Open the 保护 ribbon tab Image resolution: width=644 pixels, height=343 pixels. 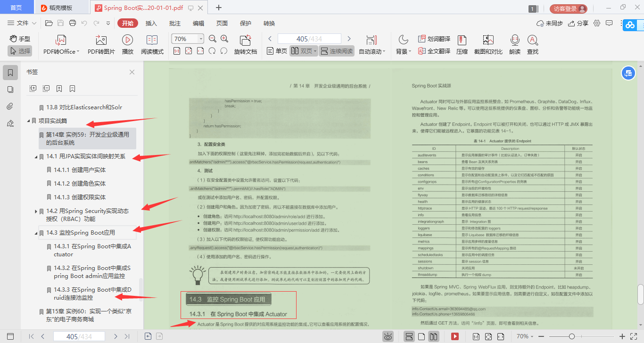246,23
